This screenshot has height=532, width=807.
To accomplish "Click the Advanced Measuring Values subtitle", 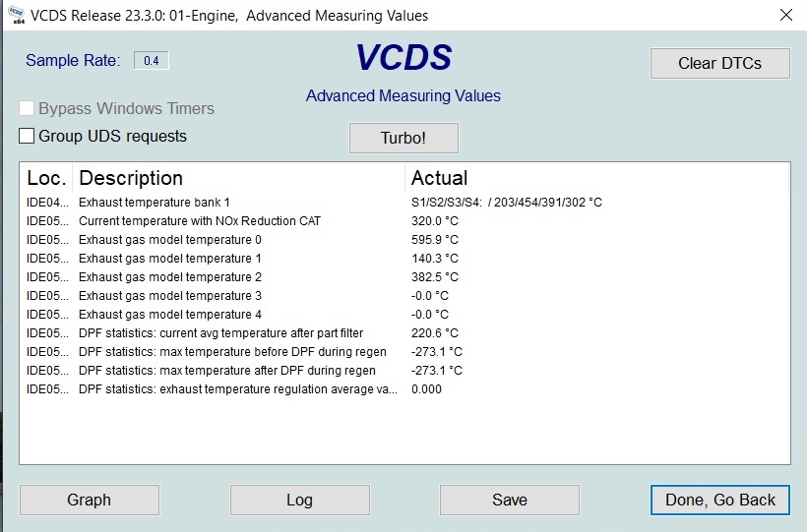I will click(403, 95).
